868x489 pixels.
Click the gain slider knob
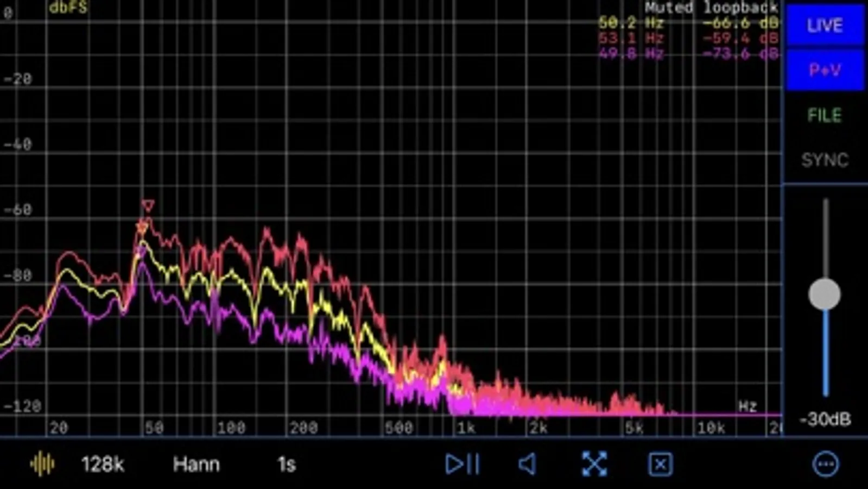825,294
